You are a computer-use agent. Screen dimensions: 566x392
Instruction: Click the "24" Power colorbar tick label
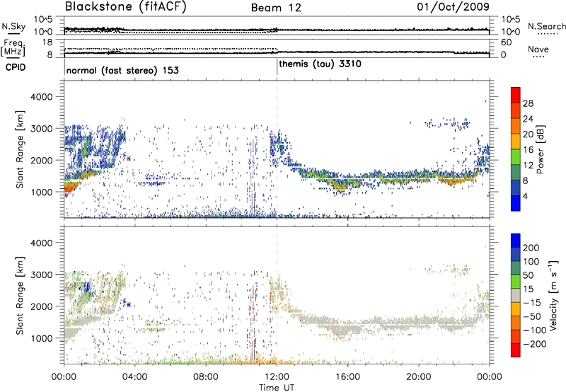[x=528, y=119]
